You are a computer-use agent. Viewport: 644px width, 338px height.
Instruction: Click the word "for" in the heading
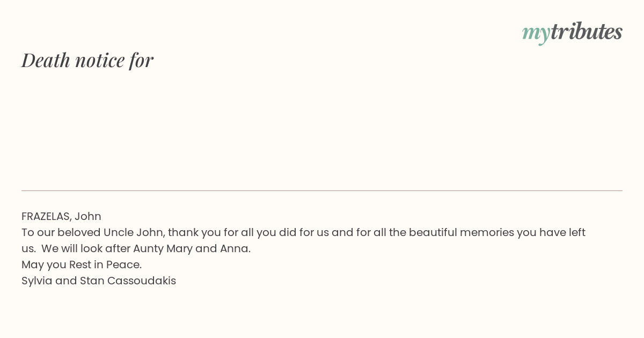tap(141, 60)
